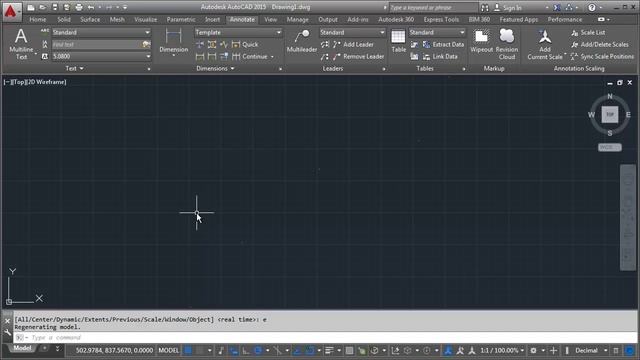This screenshot has width=640, height=360.
Task: Click Link Data
Action: pos(440,57)
